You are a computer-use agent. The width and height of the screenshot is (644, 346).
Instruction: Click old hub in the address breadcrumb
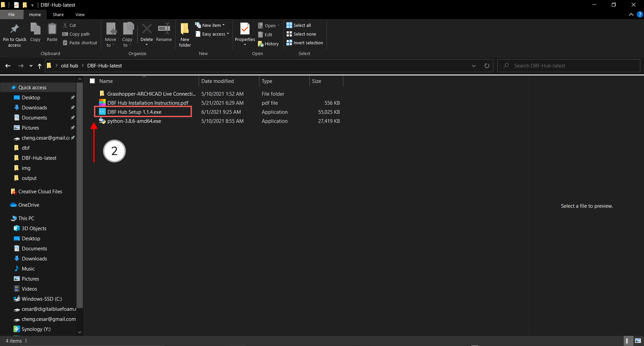[x=69, y=66]
